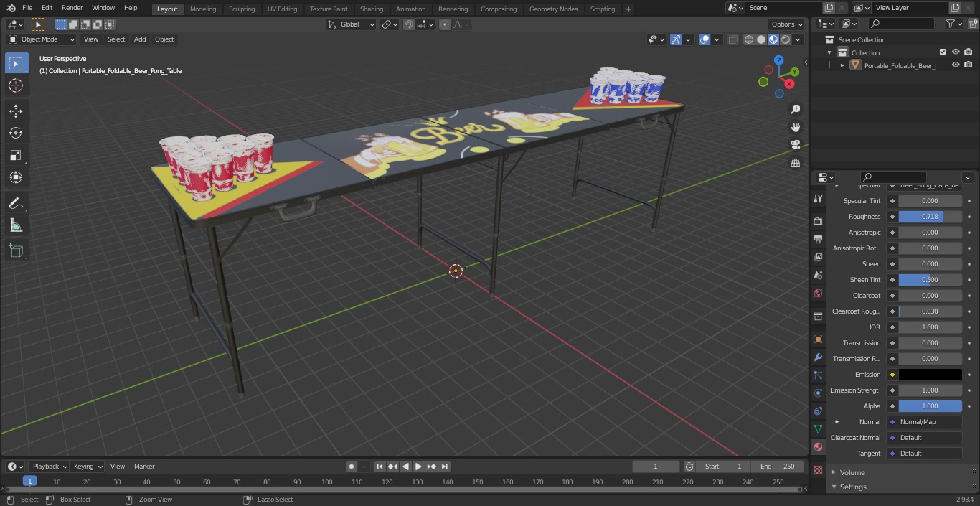
Task: Activate the Rotate tool
Action: (16, 133)
